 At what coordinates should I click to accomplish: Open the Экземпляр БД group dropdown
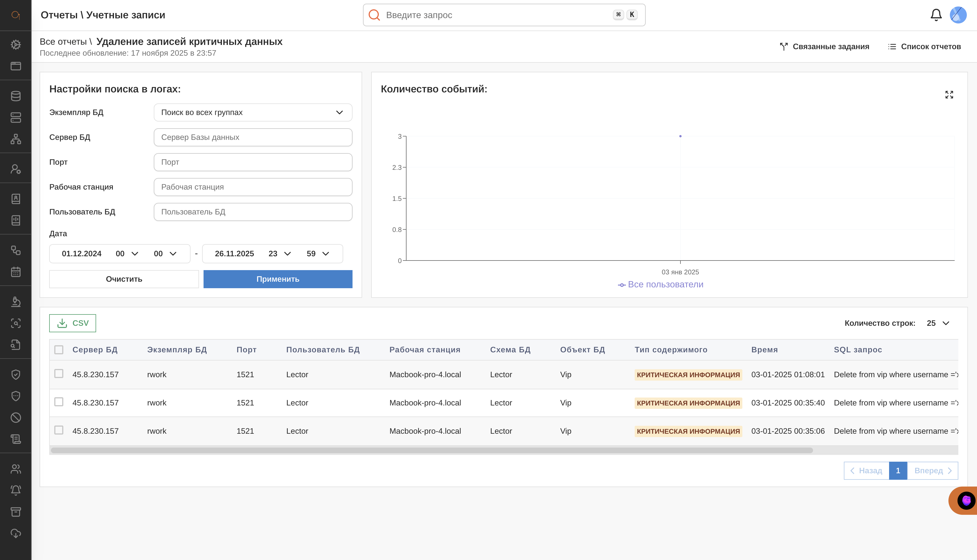(x=253, y=112)
